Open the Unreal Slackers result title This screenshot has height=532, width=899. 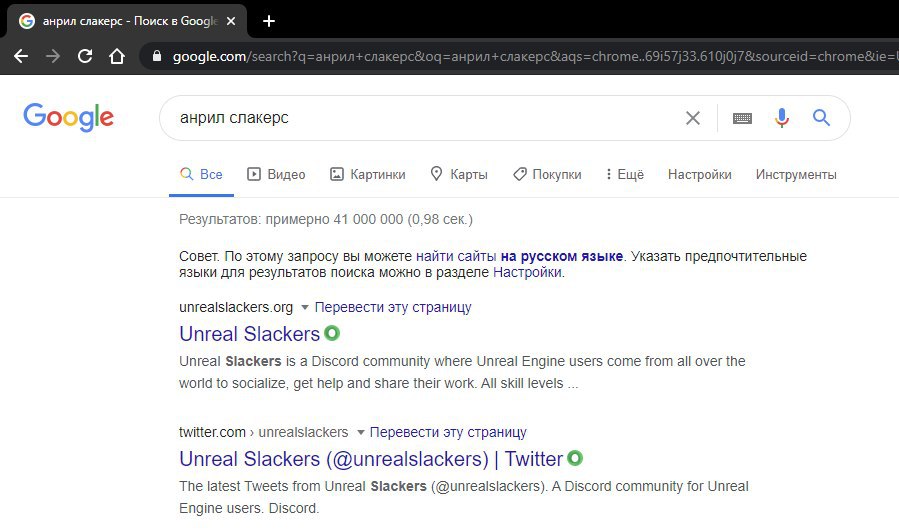tap(249, 334)
